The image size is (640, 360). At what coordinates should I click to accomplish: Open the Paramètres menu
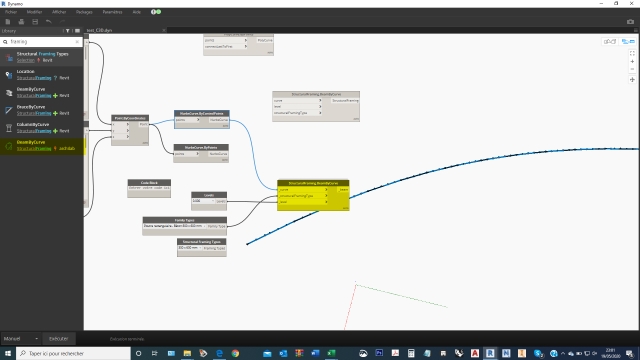pos(112,12)
